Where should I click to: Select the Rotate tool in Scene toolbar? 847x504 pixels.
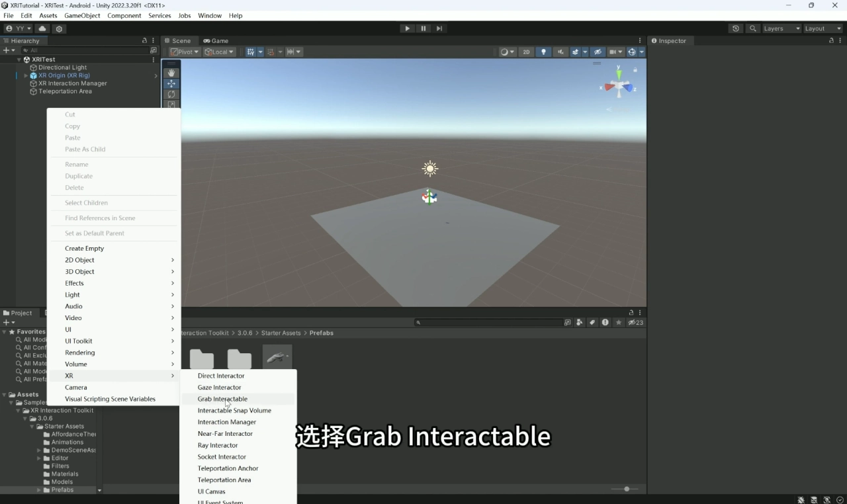tap(171, 95)
